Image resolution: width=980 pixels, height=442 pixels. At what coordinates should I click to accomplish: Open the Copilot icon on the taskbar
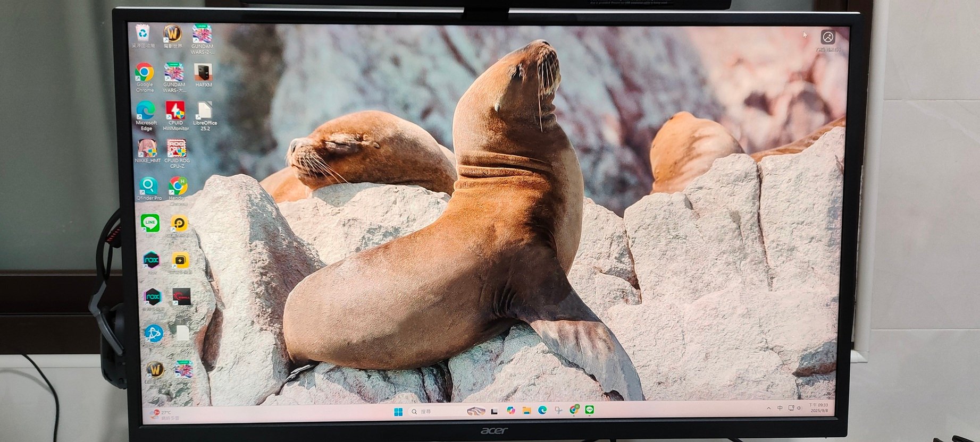(510, 410)
